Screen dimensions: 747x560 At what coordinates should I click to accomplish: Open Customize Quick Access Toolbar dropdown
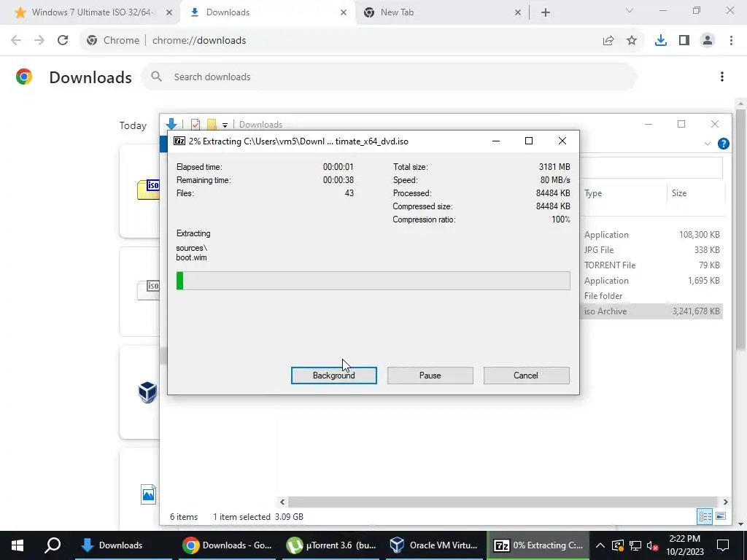tap(225, 125)
